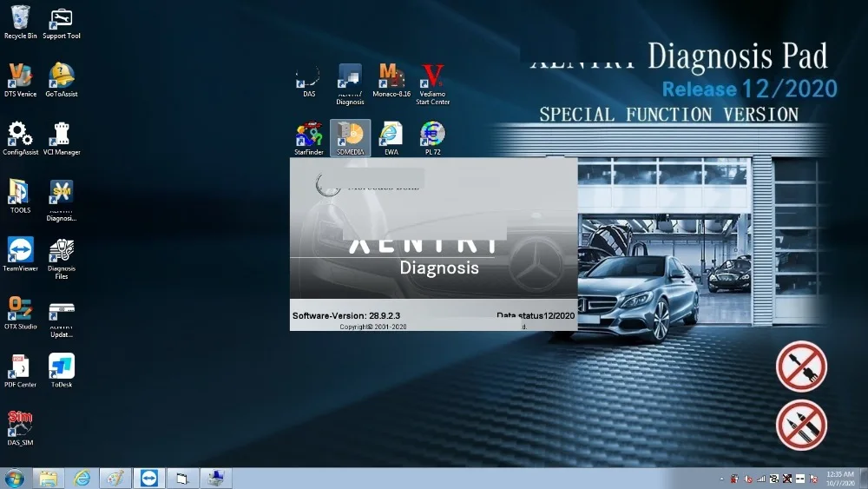
Task: Open the ToDesk remote desktop shortcut
Action: [62, 367]
